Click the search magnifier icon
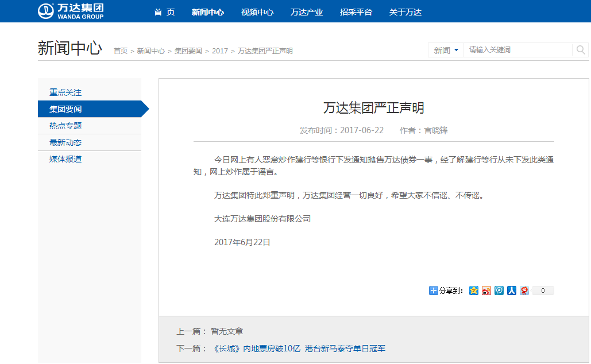This screenshot has height=364, width=591. [581, 51]
